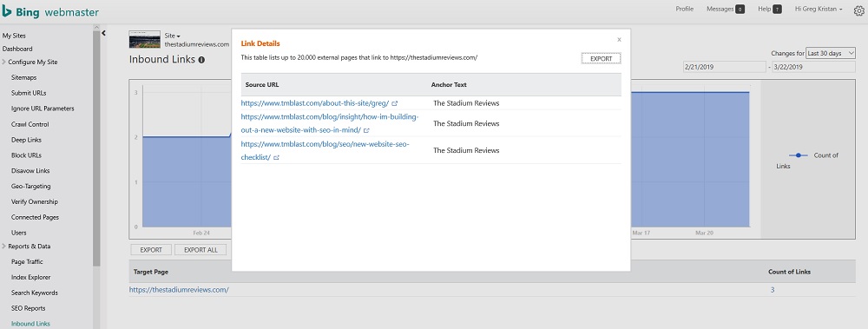The image size is (868, 329).
Task: Click the count of links value 3
Action: tap(773, 290)
